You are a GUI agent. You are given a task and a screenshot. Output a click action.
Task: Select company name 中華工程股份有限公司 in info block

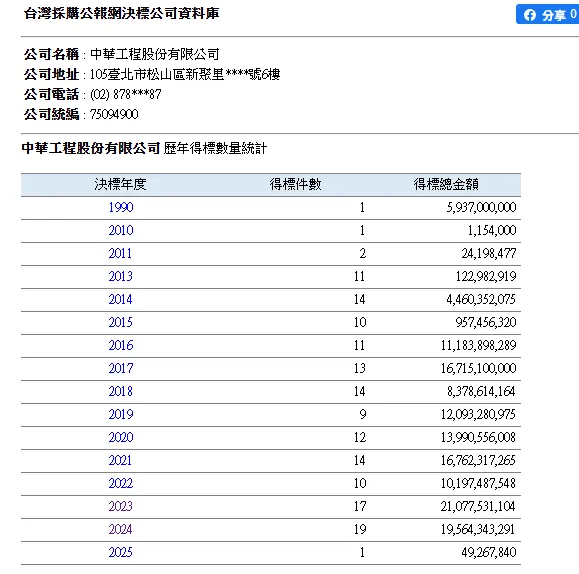point(155,54)
